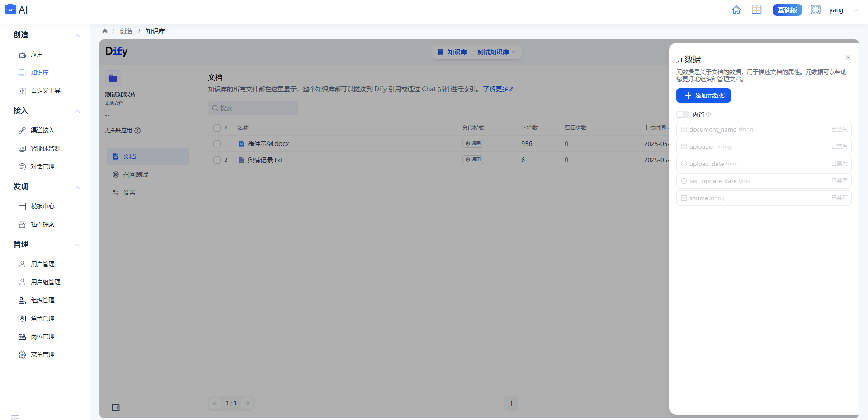
Task: Focus the 搜索 document search field
Action: (253, 108)
